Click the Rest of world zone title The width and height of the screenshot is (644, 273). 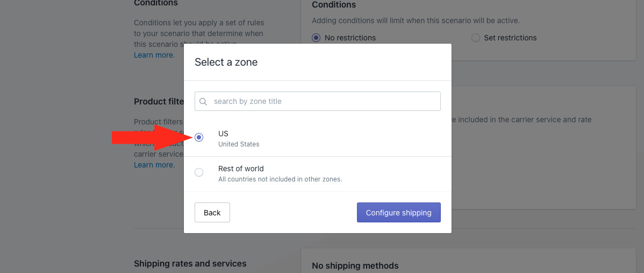click(241, 169)
